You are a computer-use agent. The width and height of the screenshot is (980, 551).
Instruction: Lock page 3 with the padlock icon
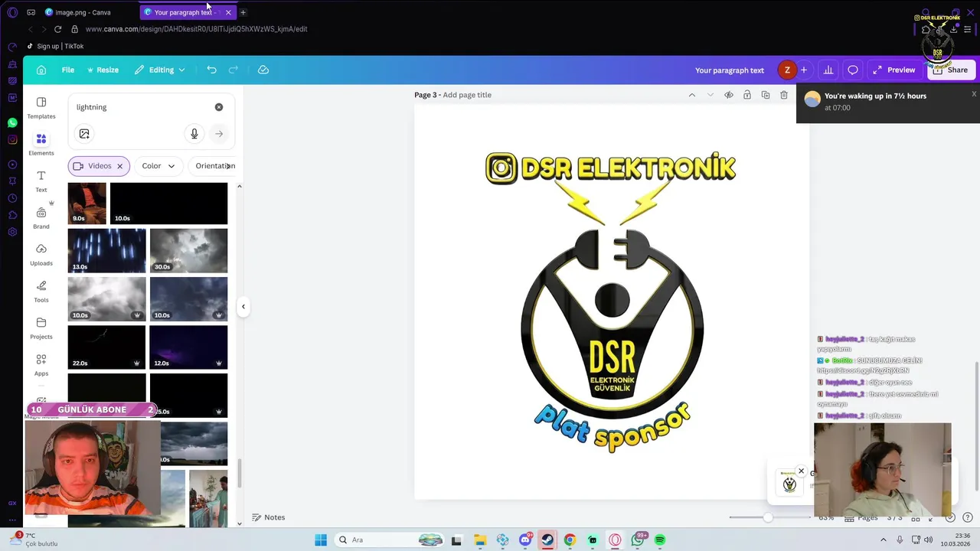click(x=747, y=95)
